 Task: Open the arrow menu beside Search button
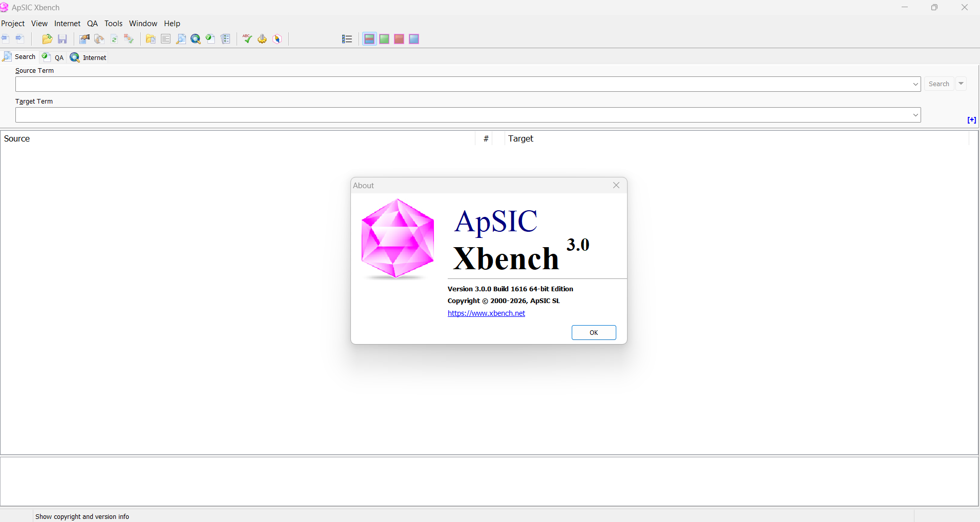tap(961, 84)
